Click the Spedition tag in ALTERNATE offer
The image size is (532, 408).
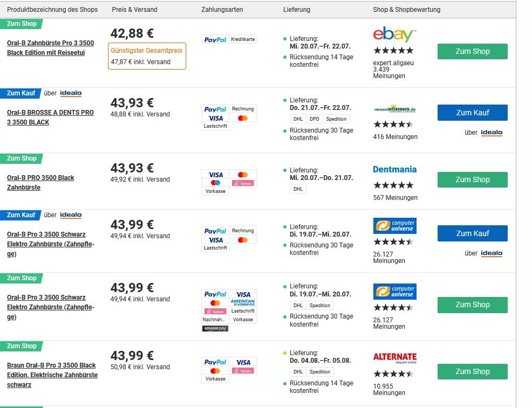[x=319, y=372]
